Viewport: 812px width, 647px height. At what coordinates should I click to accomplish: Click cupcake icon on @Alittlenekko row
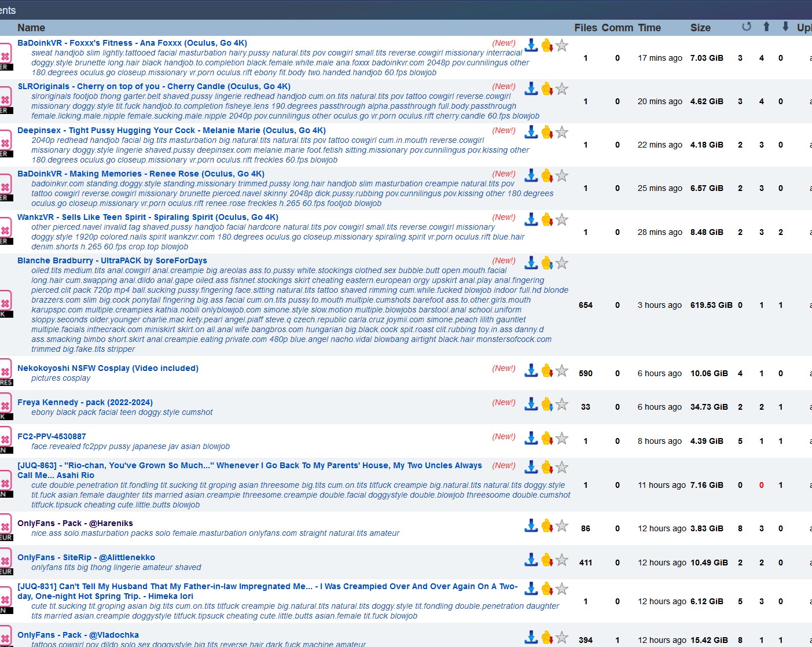click(547, 560)
